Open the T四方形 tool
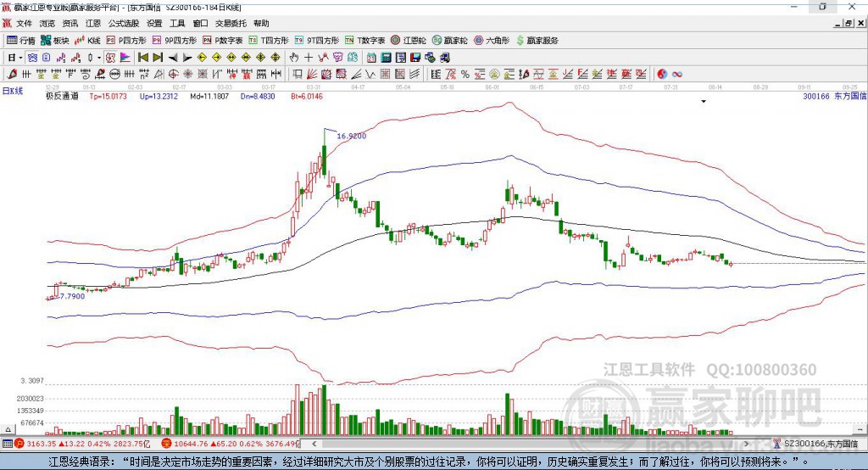Image resolution: width=868 pixels, height=470 pixels. pos(269,41)
